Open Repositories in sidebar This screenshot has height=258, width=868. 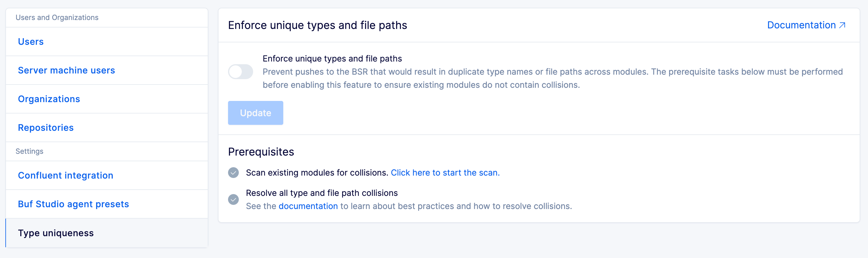coord(45,128)
